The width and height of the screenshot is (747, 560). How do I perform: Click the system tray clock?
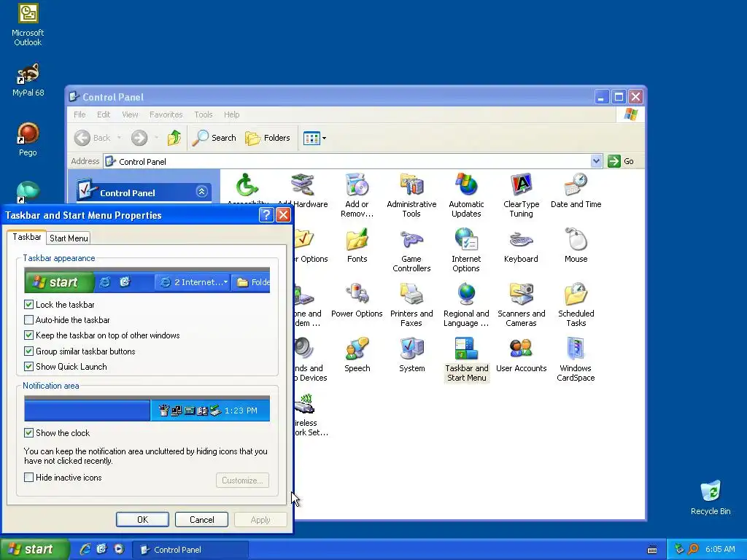coord(720,549)
